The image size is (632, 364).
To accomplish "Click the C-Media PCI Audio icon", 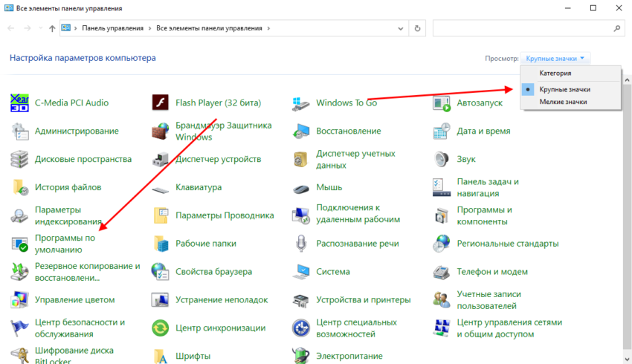I will point(19,103).
